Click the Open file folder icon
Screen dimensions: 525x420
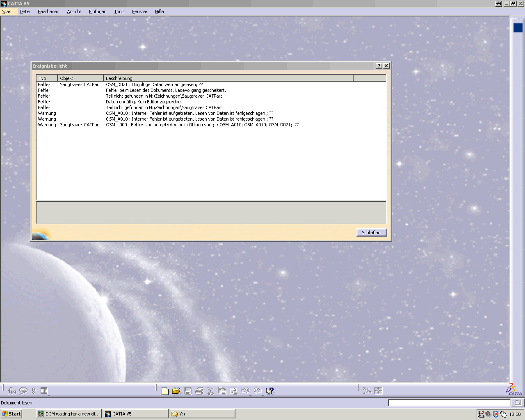pyautogui.click(x=176, y=391)
